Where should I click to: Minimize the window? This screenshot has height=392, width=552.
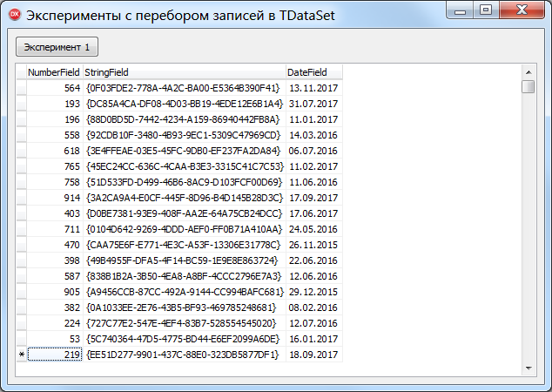point(460,9)
